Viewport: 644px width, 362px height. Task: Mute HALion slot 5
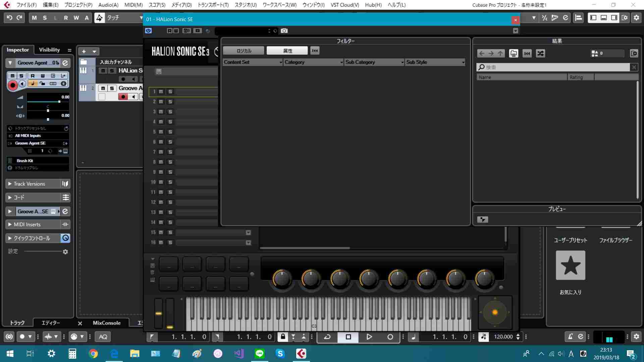tap(161, 132)
